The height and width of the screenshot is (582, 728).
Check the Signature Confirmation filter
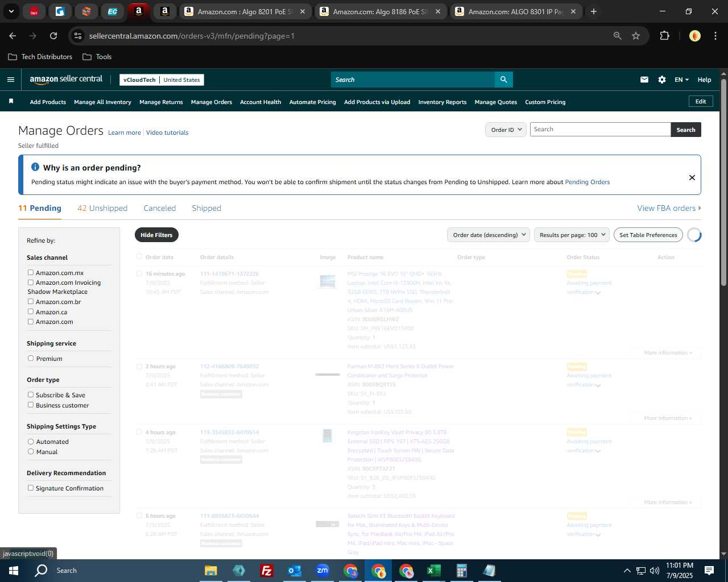click(x=31, y=488)
